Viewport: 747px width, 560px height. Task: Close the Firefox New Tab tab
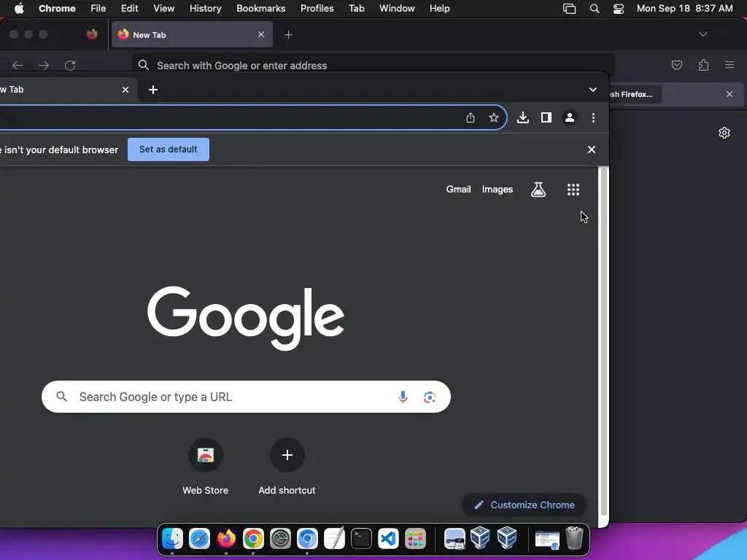click(261, 34)
